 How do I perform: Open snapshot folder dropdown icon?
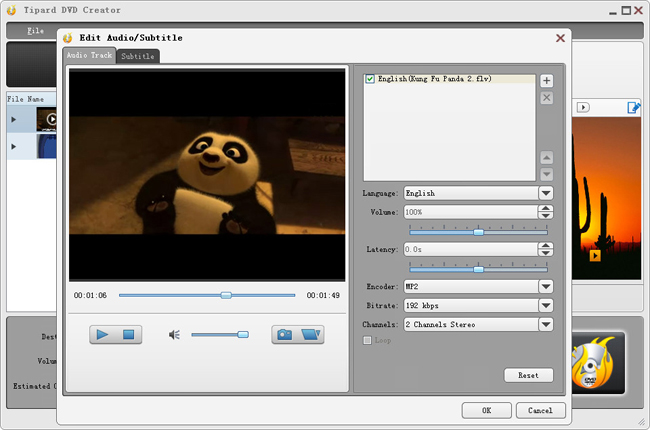coord(311,334)
